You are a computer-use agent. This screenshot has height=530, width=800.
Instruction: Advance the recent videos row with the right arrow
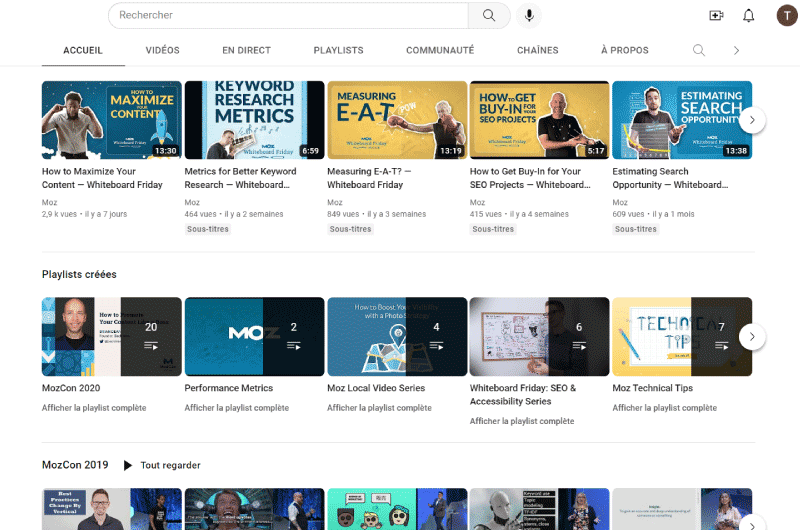[752, 120]
